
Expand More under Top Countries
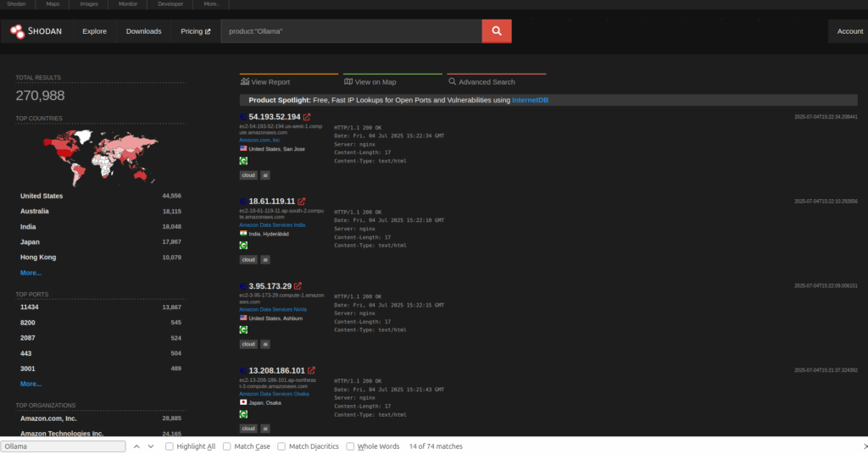pyautogui.click(x=31, y=273)
